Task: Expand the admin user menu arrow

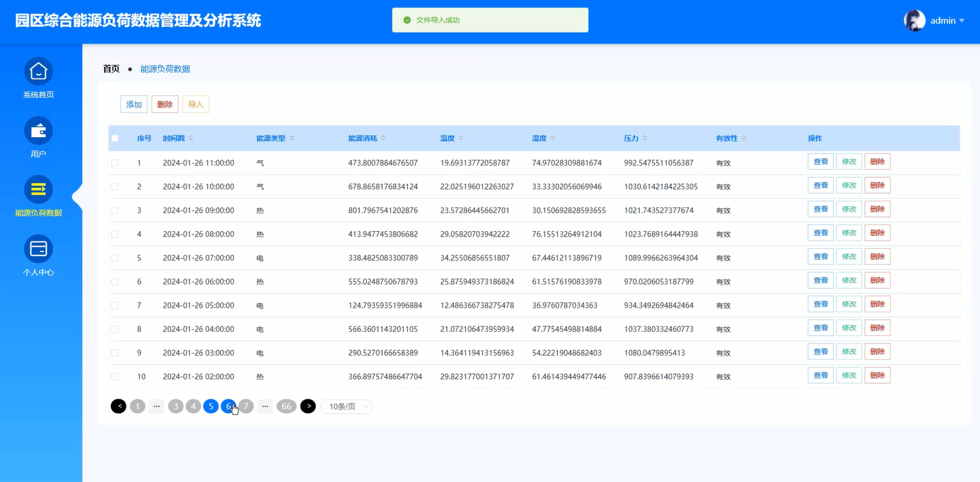Action: (x=962, y=21)
